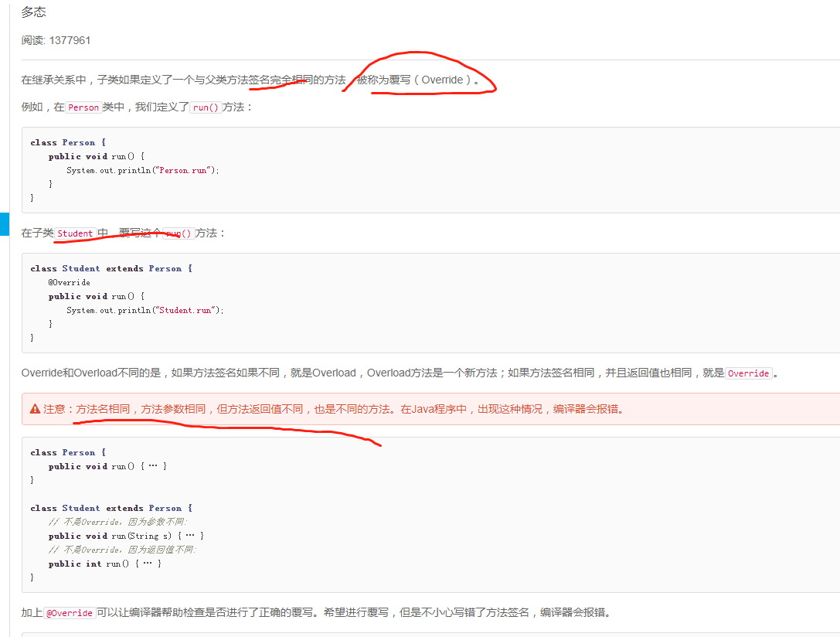Click the Override inline code ending the Overload paragraph
The image size is (840, 637).
pyautogui.click(x=748, y=373)
